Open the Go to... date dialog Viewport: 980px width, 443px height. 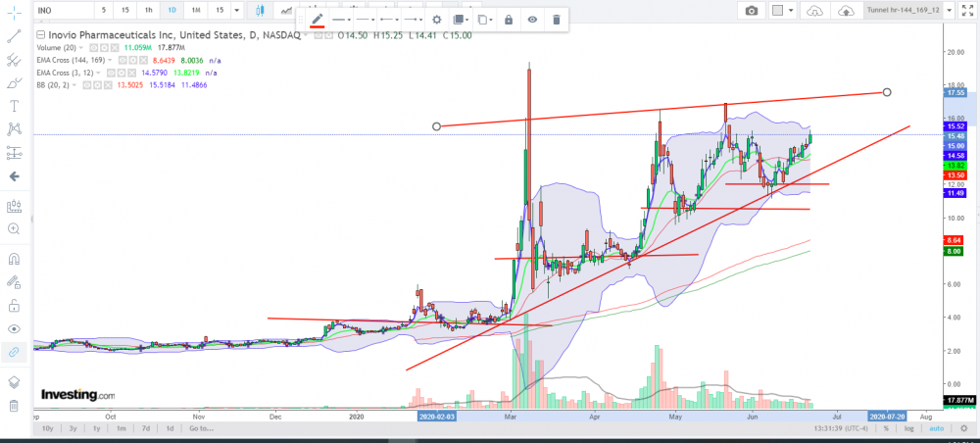(x=201, y=428)
